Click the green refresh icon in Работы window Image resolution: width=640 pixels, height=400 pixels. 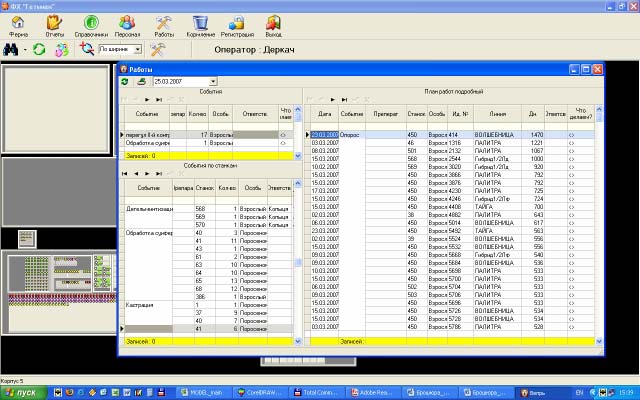[x=125, y=82]
